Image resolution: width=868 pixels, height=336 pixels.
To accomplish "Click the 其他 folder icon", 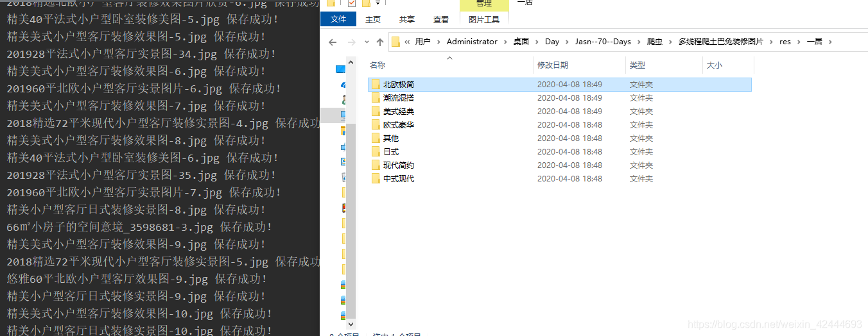I will click(376, 138).
